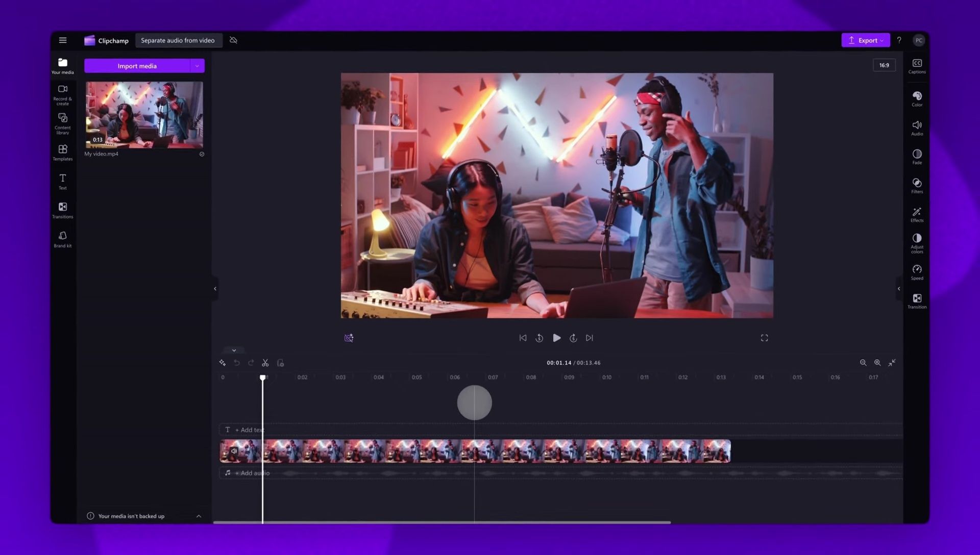Select the My video.mp4 thumbnail
980x555 pixels.
point(144,115)
